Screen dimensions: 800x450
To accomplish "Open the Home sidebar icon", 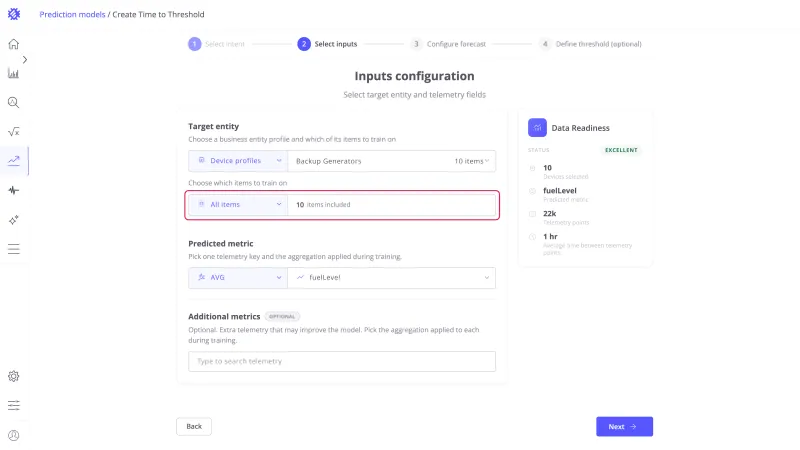I will 14,44.
